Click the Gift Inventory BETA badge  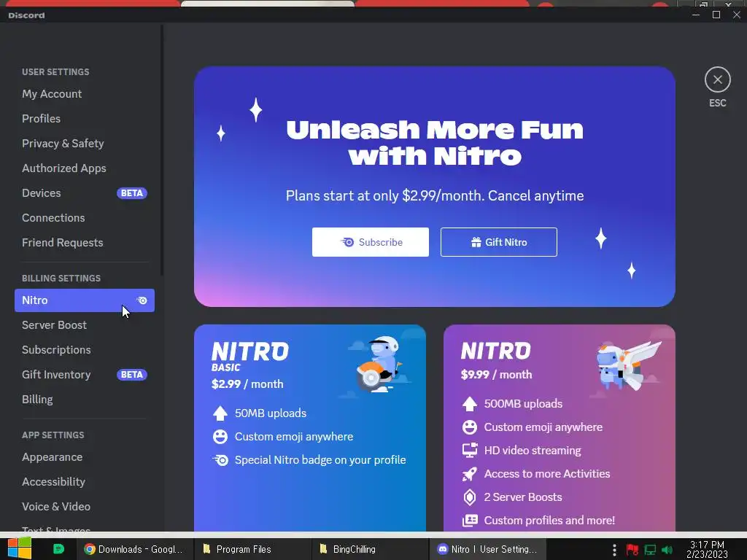pos(132,375)
